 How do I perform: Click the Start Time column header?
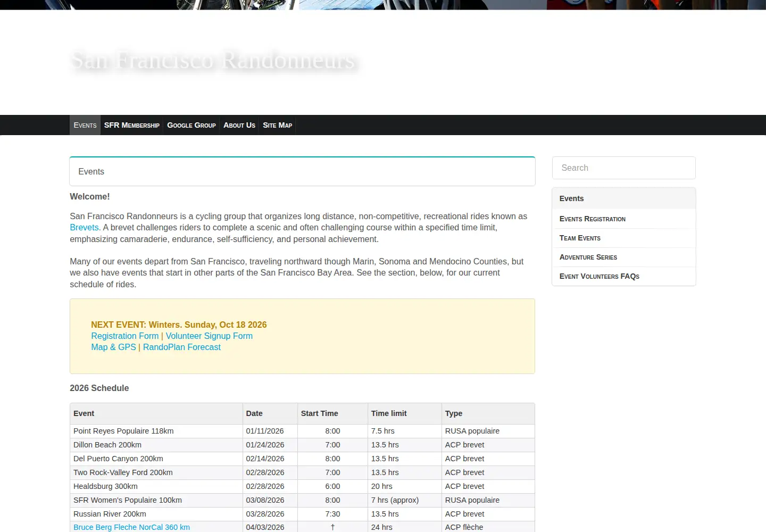click(332, 413)
